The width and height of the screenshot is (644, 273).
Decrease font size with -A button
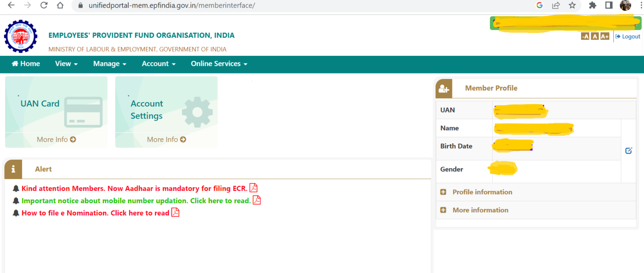[585, 37]
